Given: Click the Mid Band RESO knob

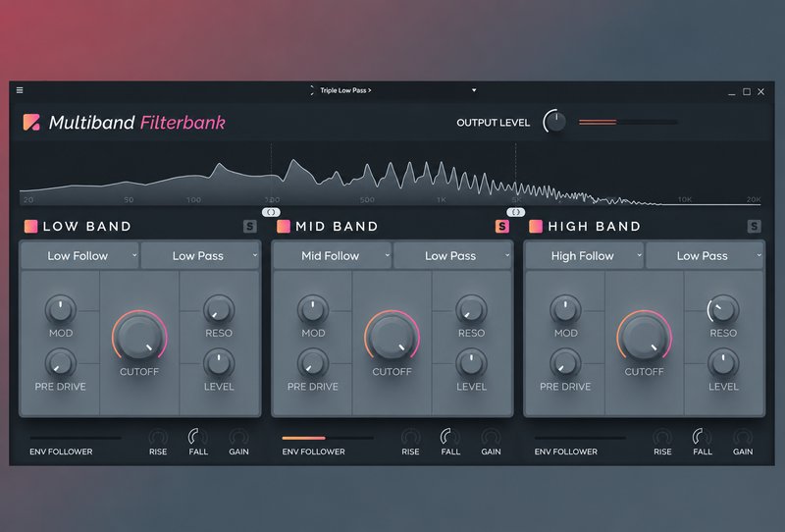Looking at the screenshot, I should tap(471, 309).
